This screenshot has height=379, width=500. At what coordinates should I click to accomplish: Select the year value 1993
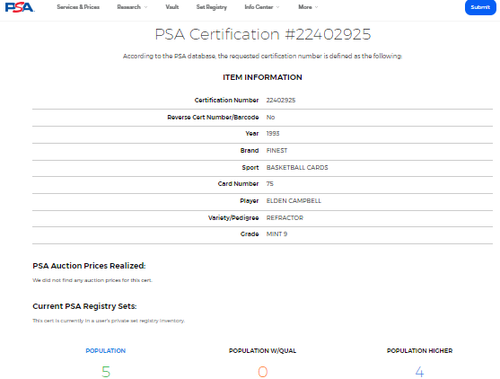273,134
